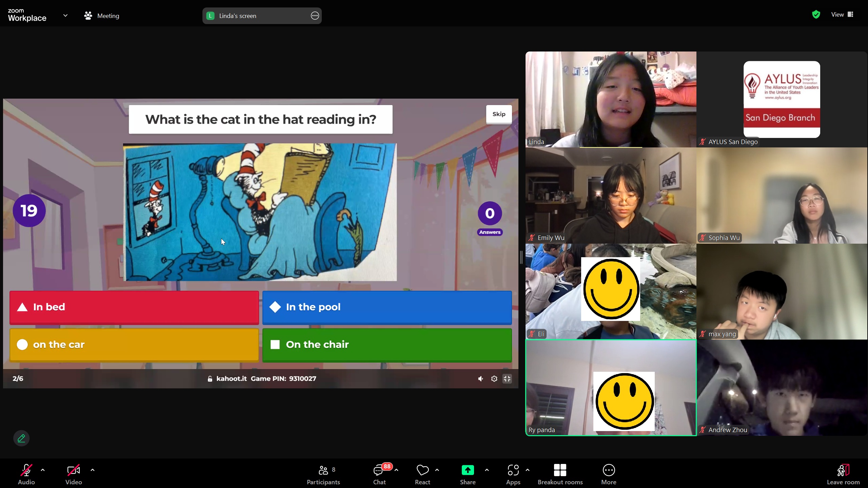This screenshot has width=868, height=488.
Task: Select Ry panda's video tile
Action: [x=611, y=388]
